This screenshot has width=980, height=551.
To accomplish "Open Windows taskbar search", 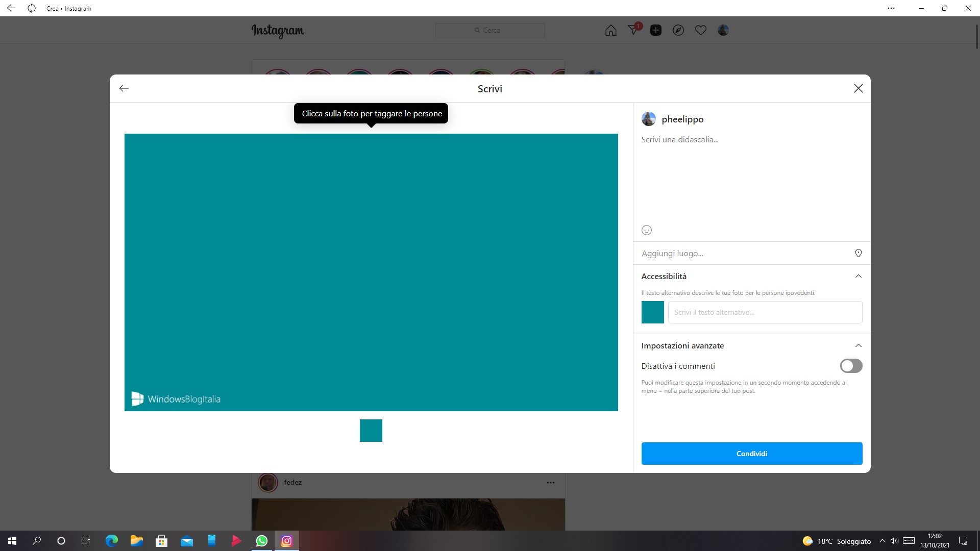I will click(x=37, y=541).
